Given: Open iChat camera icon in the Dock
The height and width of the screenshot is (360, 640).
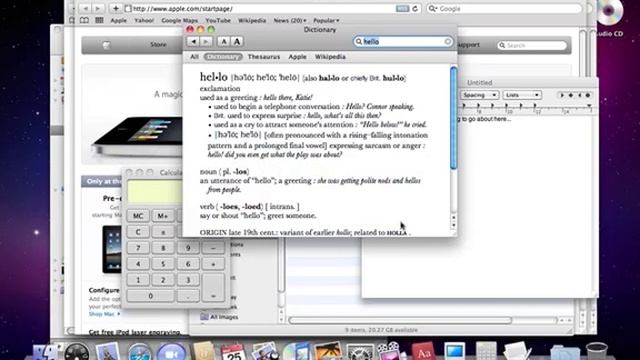Looking at the screenshot, I should pyautogui.click(x=171, y=351).
